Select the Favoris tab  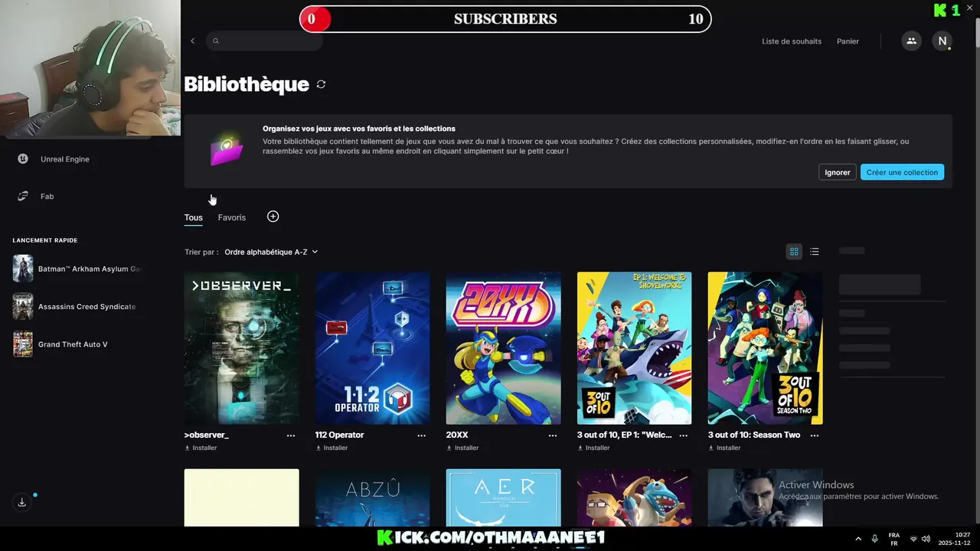(x=232, y=218)
